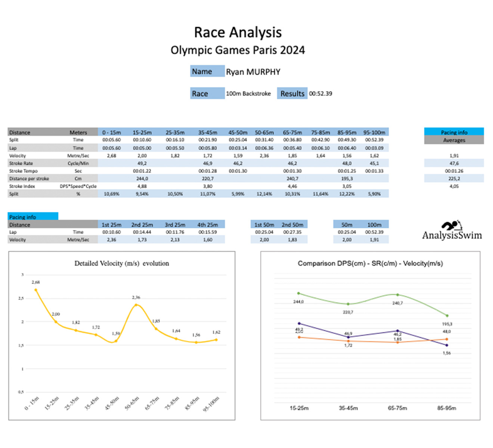Select the blue Name label cell

[207, 71]
